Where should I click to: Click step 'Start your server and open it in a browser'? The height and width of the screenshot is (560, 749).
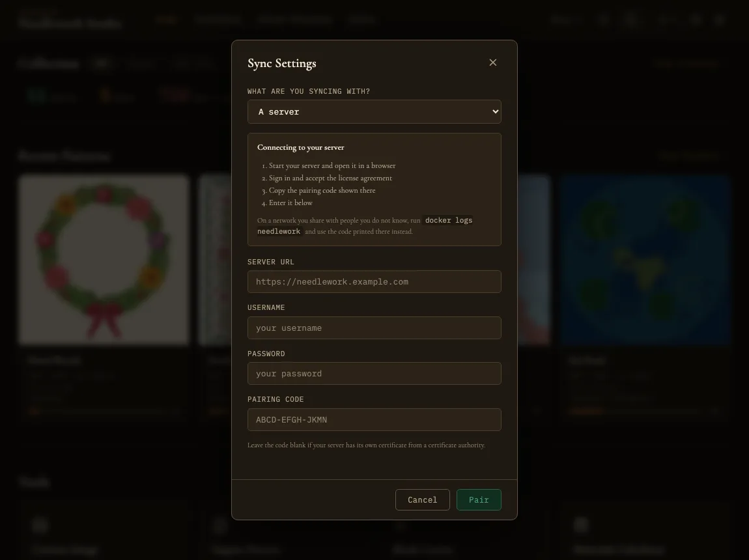tap(332, 165)
